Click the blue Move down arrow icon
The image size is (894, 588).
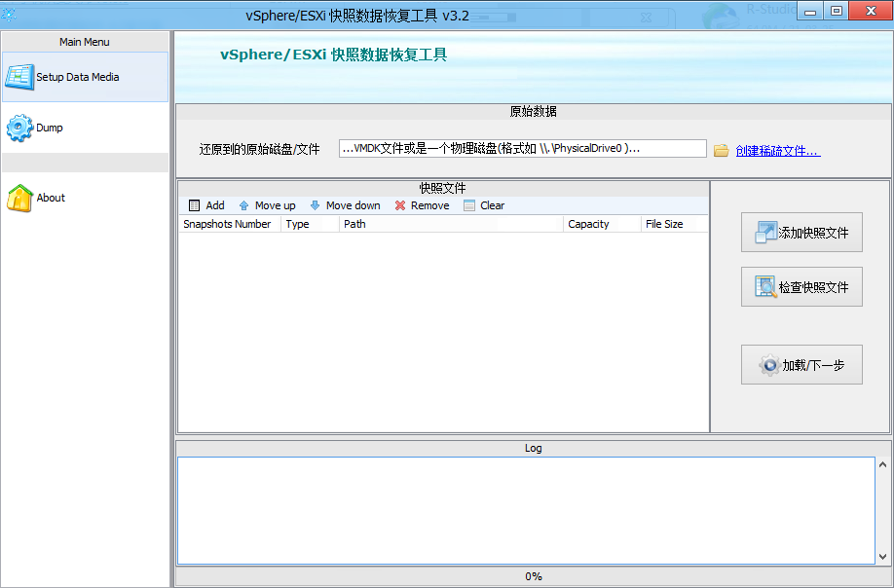(315, 205)
